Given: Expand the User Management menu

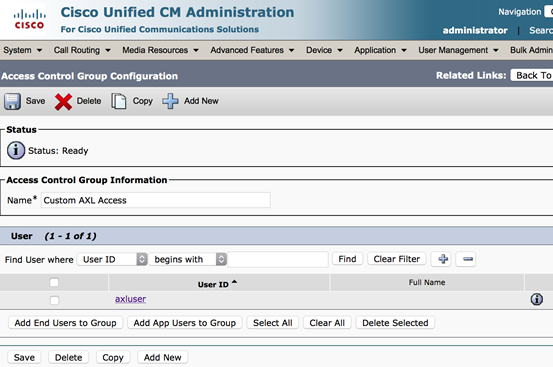Looking at the screenshot, I should pos(458,50).
